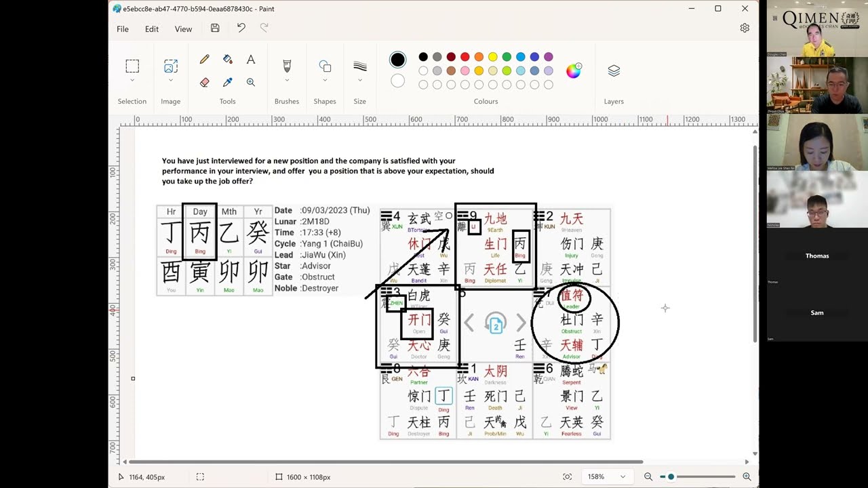Viewport: 868px width, 488px height.
Task: Expand the Brushes dropdown arrow
Action: tap(287, 80)
